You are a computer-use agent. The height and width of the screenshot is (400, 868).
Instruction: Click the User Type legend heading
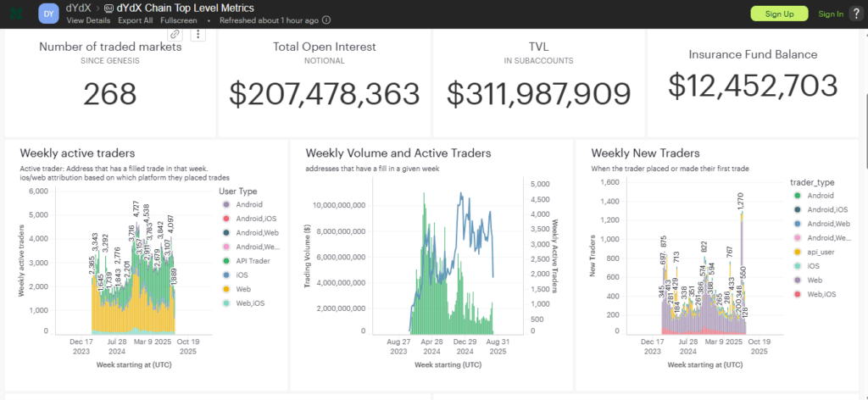click(x=238, y=192)
